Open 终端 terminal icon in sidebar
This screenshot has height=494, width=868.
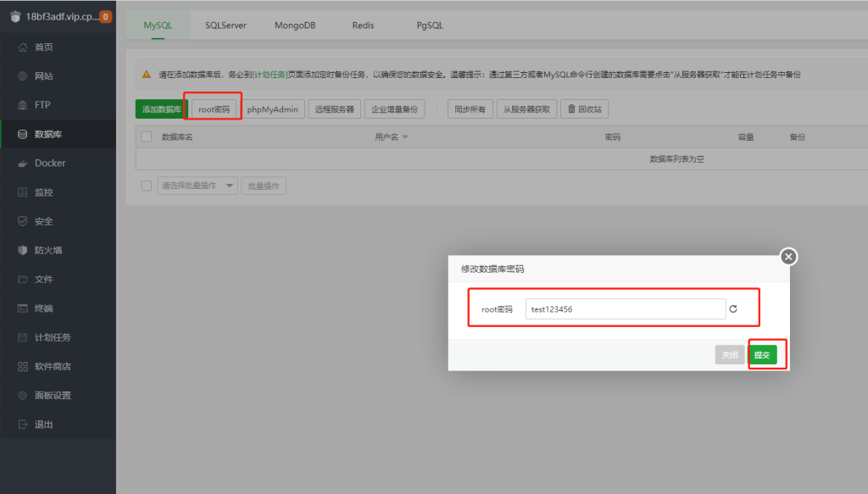(23, 308)
